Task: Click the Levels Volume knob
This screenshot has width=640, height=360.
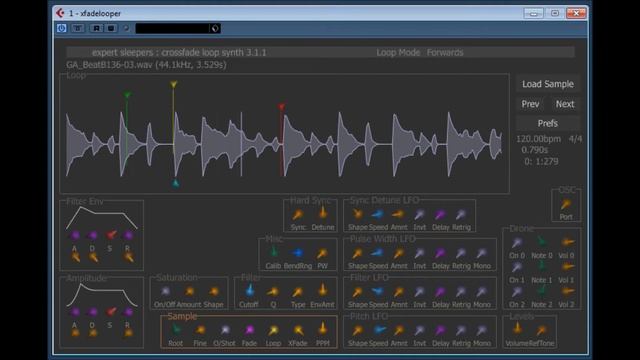Action: (x=517, y=329)
